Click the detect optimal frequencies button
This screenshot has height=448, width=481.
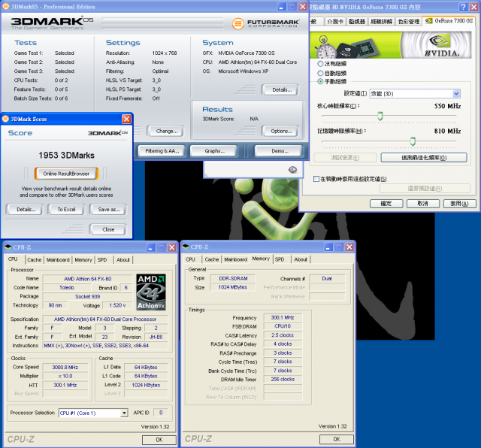point(424,158)
